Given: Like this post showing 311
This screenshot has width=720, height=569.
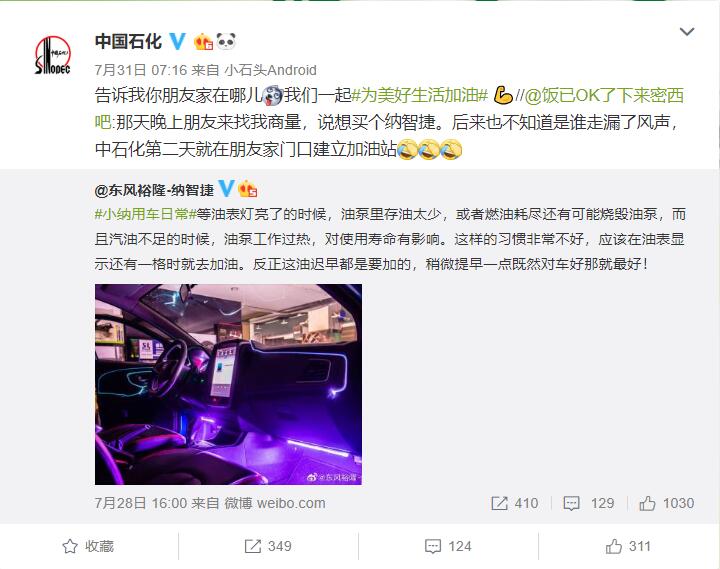Looking at the screenshot, I should [628, 546].
